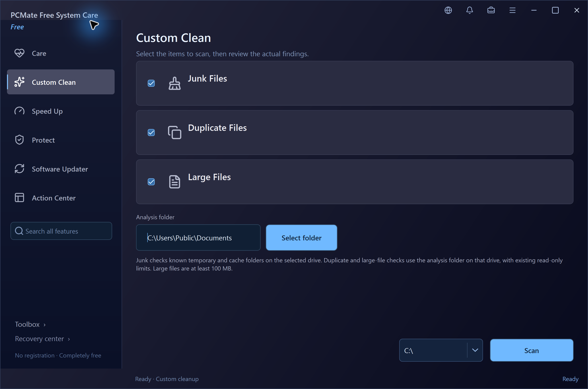Click the 'Free' edition label
Image resolution: width=588 pixels, height=389 pixels.
17,27
